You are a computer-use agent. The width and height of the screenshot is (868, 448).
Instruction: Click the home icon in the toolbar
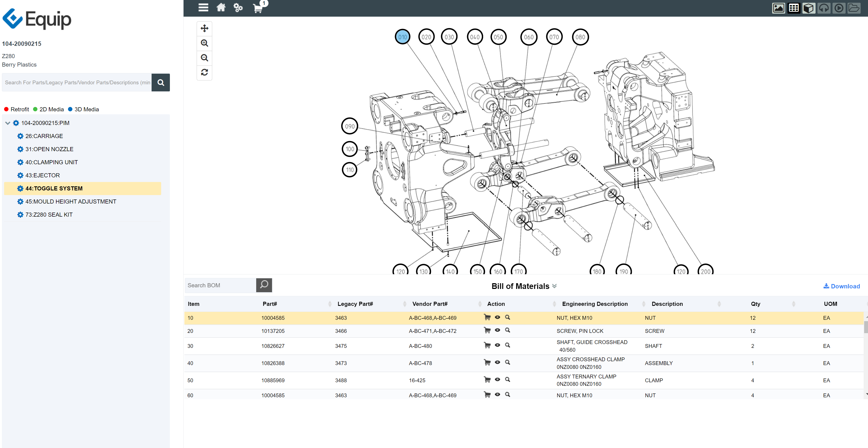click(221, 7)
